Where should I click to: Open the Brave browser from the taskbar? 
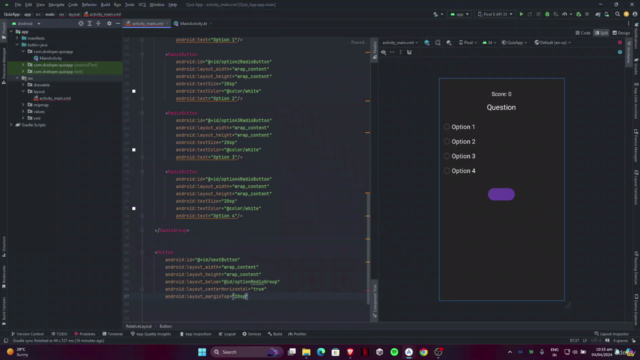(350, 352)
